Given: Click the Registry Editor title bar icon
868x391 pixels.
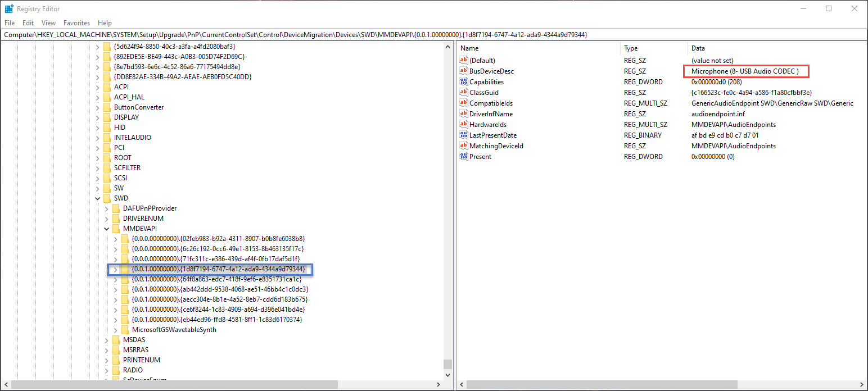Looking at the screenshot, I should click(9, 8).
